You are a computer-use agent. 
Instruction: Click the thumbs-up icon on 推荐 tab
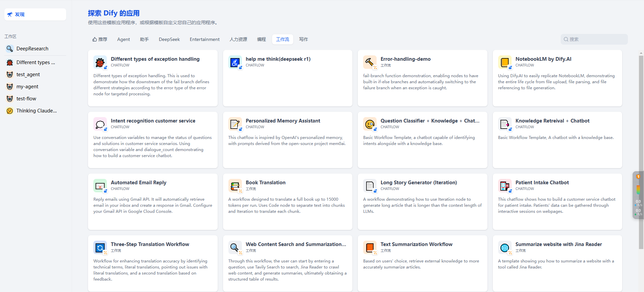[95, 39]
